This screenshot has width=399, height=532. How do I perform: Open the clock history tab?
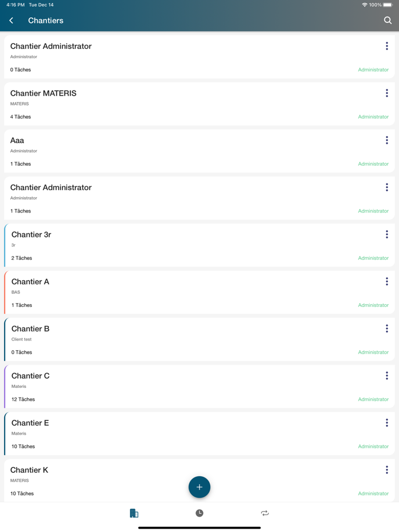click(x=199, y=513)
